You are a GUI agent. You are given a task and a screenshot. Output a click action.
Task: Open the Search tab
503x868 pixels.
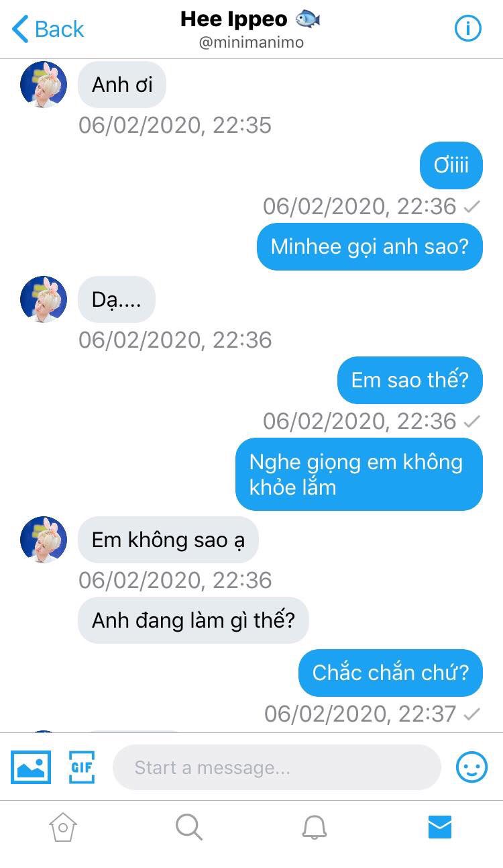pyautogui.click(x=188, y=827)
